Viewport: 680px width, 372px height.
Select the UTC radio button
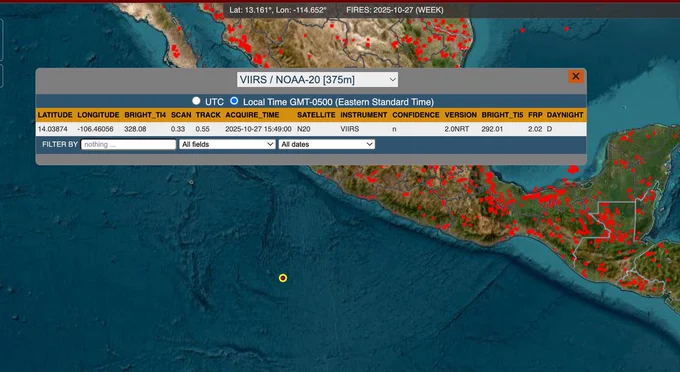coord(196,101)
